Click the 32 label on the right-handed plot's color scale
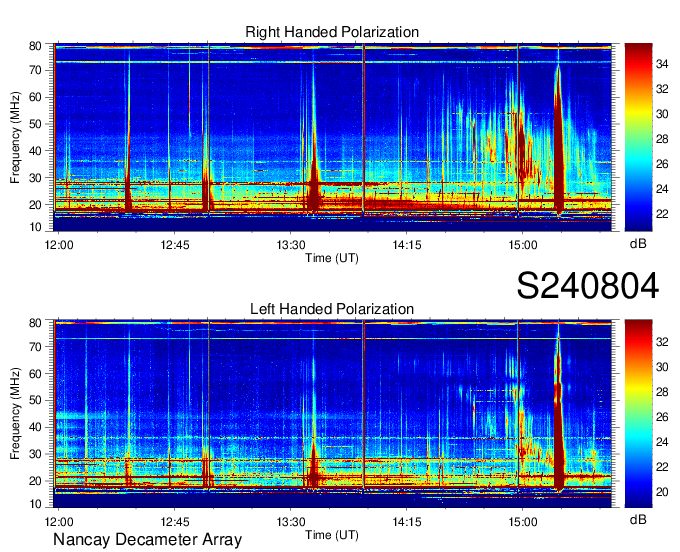The height and width of the screenshot is (552, 680). 662,89
